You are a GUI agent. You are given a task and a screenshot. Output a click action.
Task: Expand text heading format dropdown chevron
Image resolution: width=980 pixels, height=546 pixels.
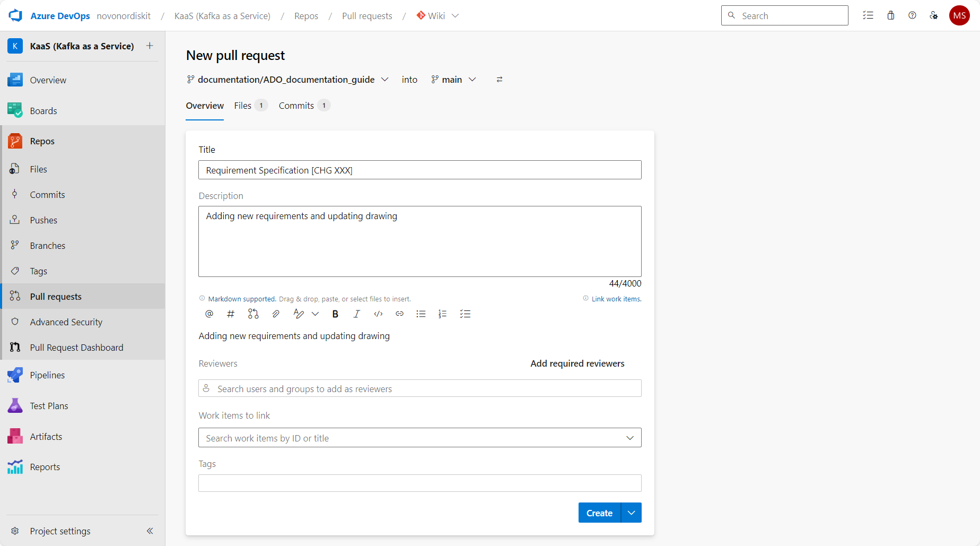pos(316,314)
